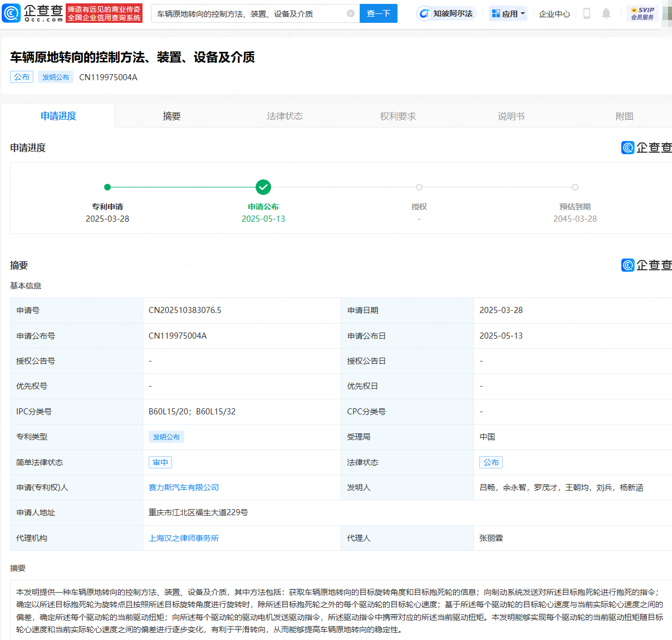The height and width of the screenshot is (640, 672).
Task: Click the 知彼阿尔法 icon button
Action: pos(447,13)
